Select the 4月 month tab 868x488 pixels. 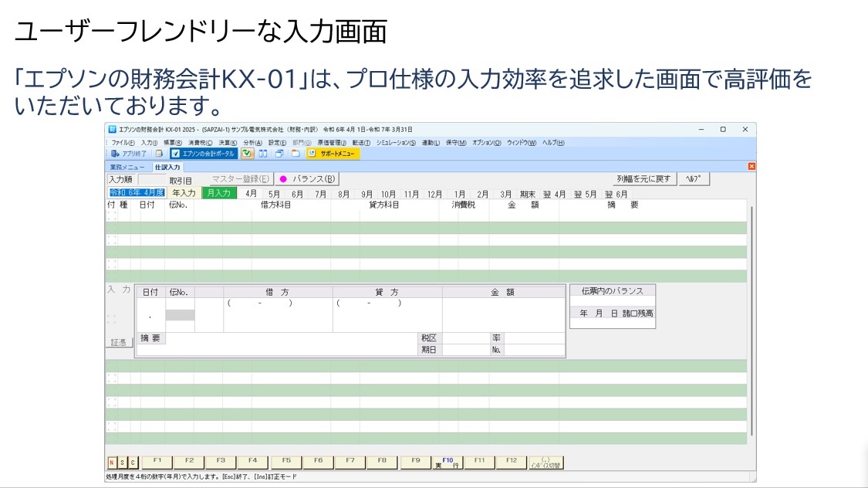[252, 194]
